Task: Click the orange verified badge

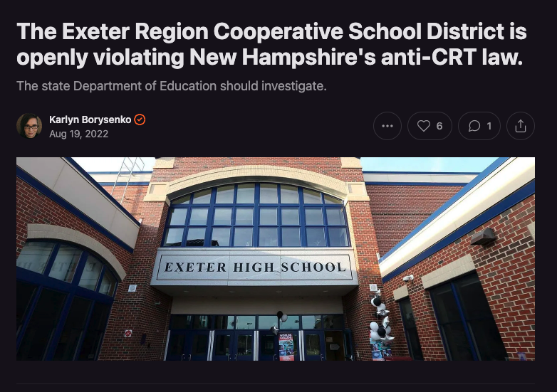Action: [140, 120]
